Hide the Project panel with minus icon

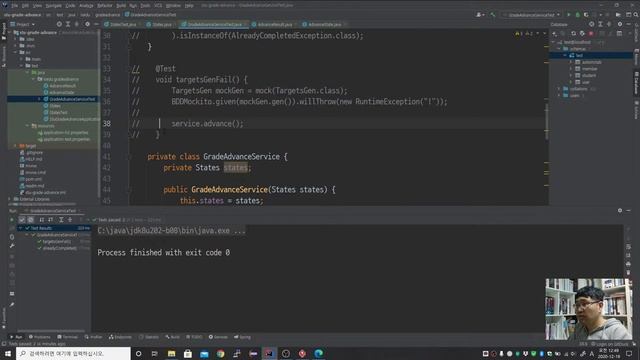pyautogui.click(x=96, y=24)
